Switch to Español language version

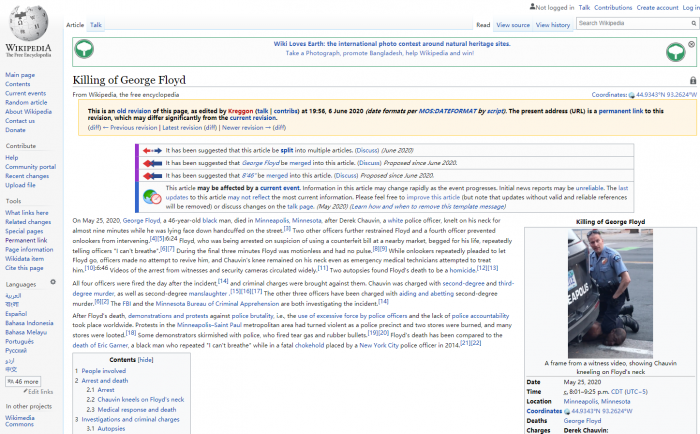[x=16, y=314]
